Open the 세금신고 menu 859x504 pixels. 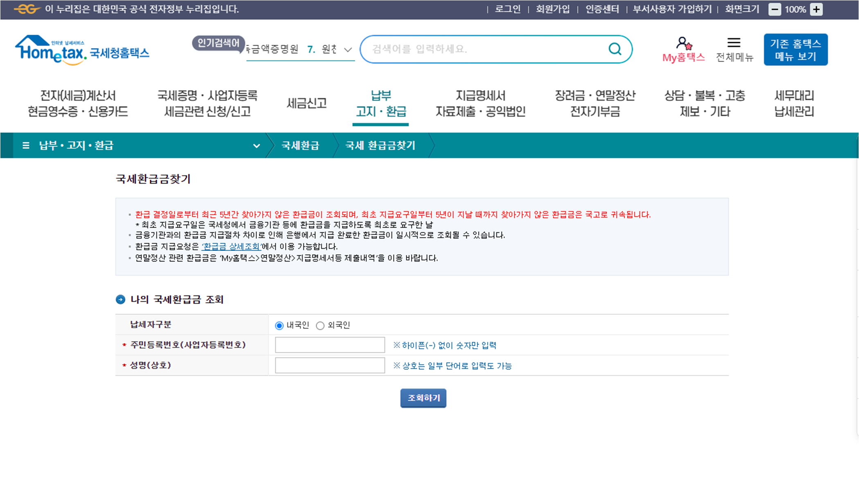[306, 103]
